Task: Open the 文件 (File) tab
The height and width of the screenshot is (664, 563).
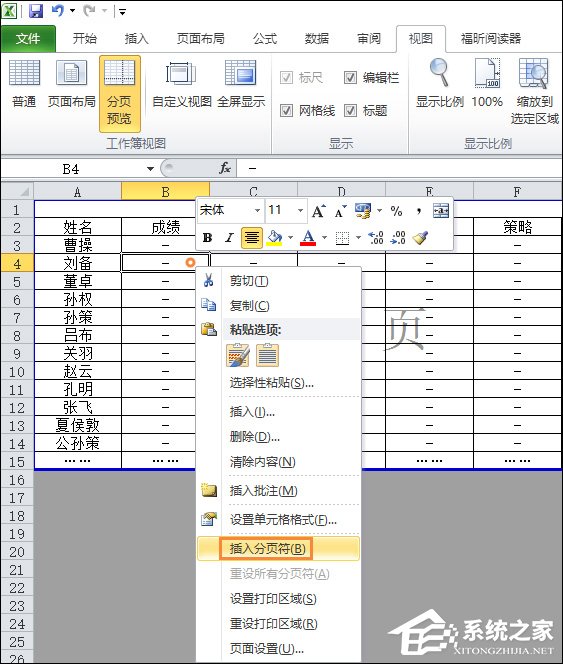Action: (28, 39)
